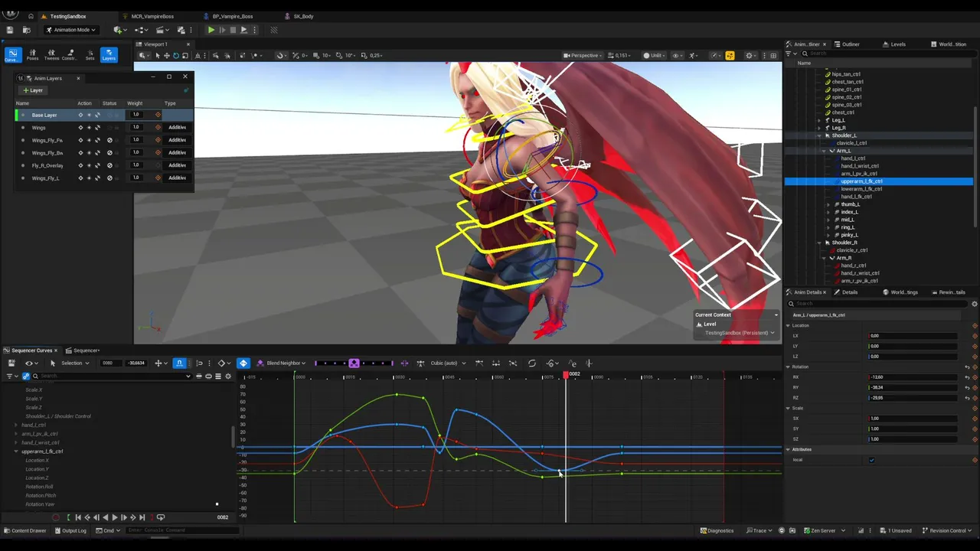Reset the RX rotation value to default
The image size is (980, 551).
(x=967, y=377)
